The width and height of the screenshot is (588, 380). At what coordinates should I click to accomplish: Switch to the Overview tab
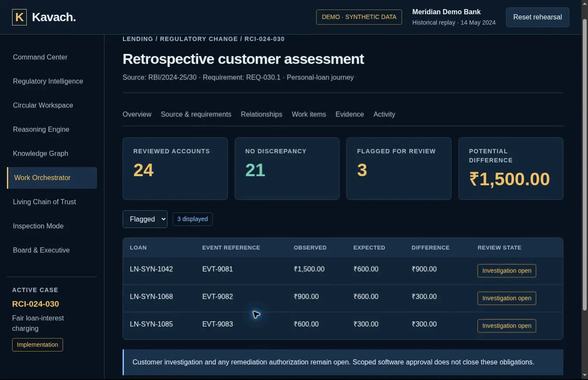pyautogui.click(x=137, y=114)
